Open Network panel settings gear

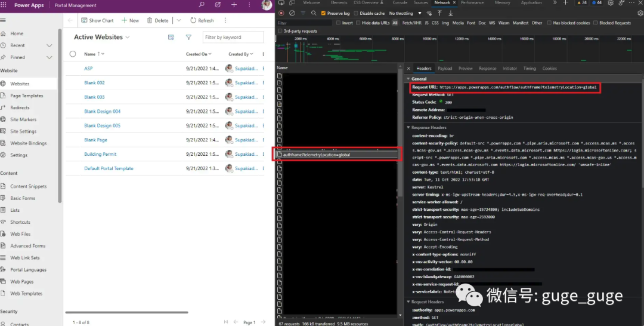[x=640, y=13]
